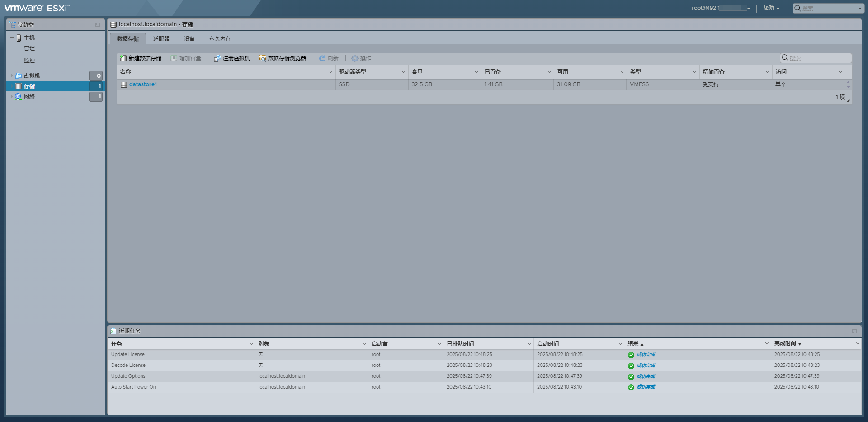
Task: Expand the 网络 tree node
Action: pyautogui.click(x=12, y=96)
